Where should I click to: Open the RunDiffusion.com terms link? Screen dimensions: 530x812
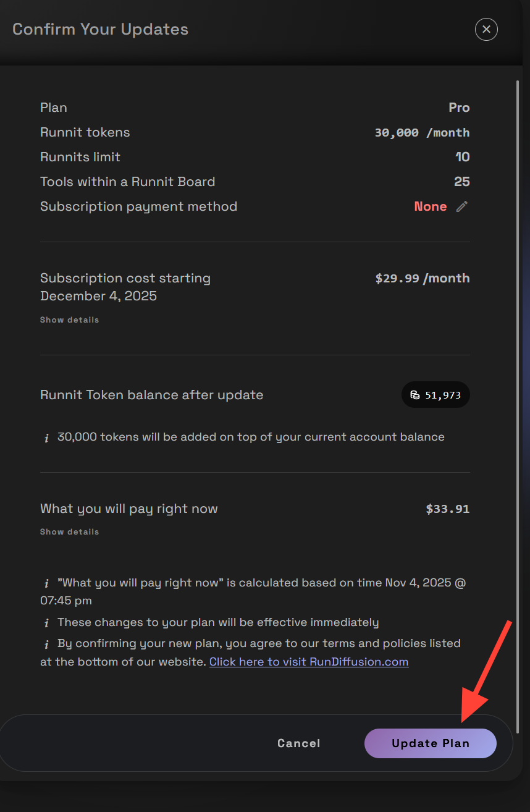point(309,662)
